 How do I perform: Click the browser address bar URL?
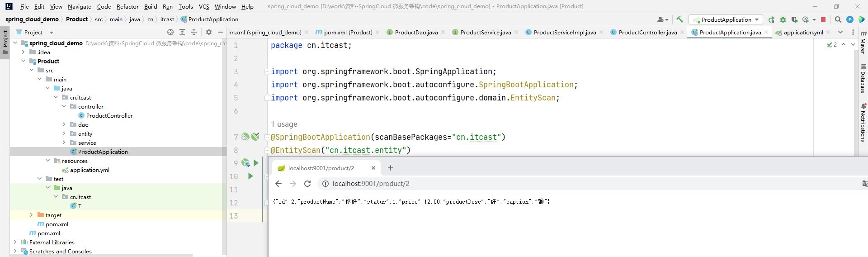click(x=371, y=184)
